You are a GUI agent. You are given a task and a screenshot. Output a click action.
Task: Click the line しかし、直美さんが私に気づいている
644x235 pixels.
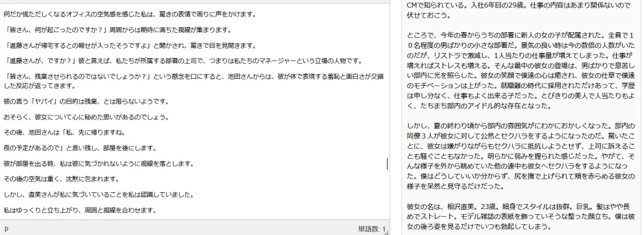(99, 195)
